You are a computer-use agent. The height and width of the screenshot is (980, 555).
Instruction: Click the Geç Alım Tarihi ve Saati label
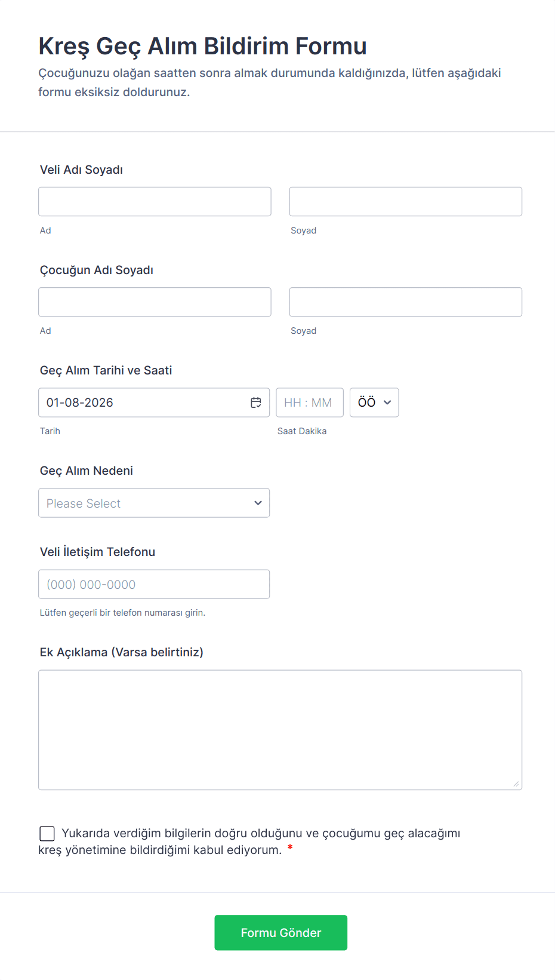coord(106,370)
